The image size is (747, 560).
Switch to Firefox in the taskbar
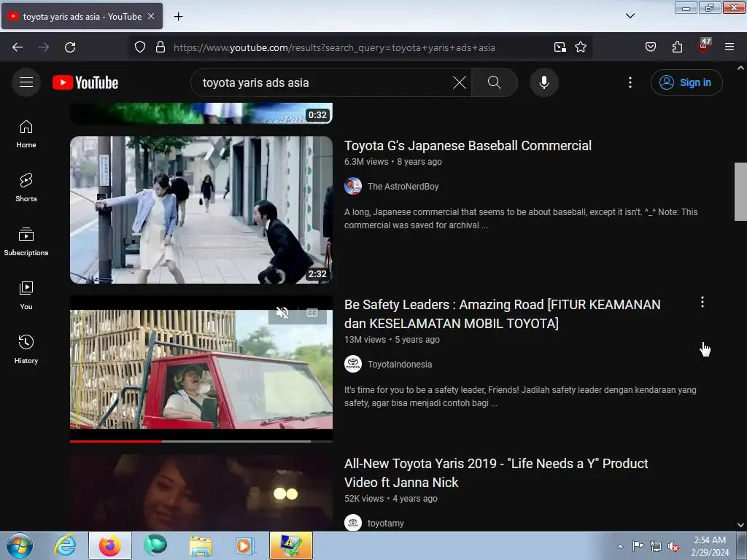(x=109, y=545)
